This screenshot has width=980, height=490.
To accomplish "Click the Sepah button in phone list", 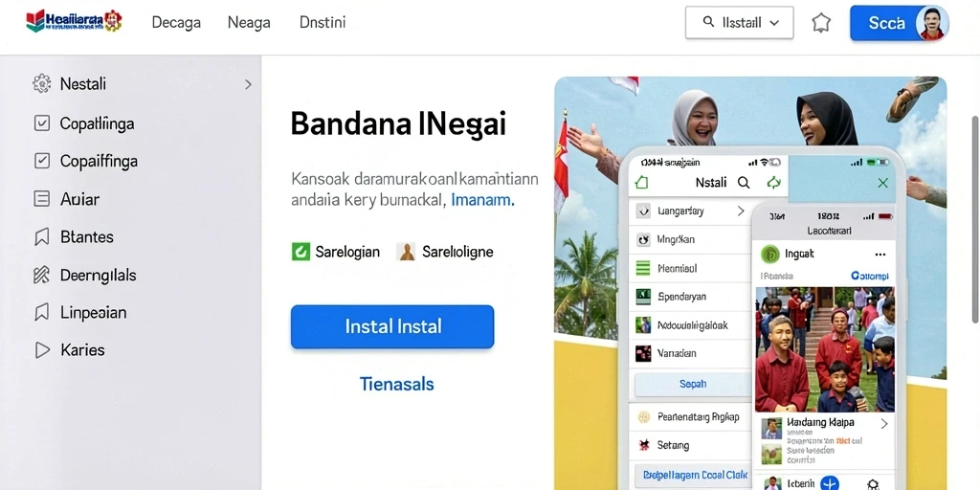I will 693,385.
